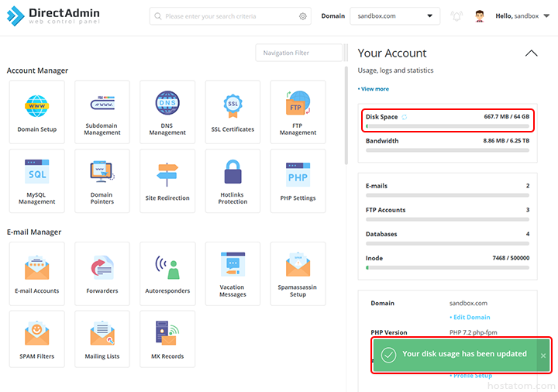Collapse the Your Account panel
The width and height of the screenshot is (558, 392).
pos(531,53)
